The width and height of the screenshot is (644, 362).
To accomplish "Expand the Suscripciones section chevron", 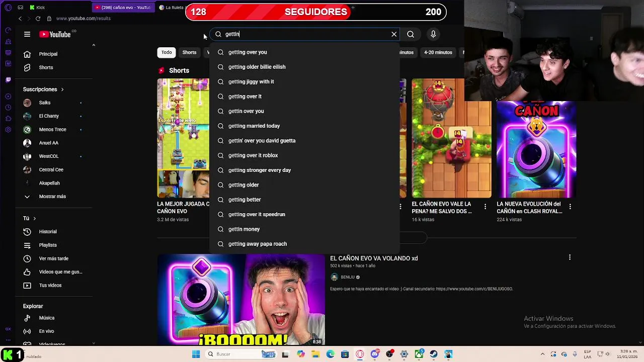I will coord(62,89).
